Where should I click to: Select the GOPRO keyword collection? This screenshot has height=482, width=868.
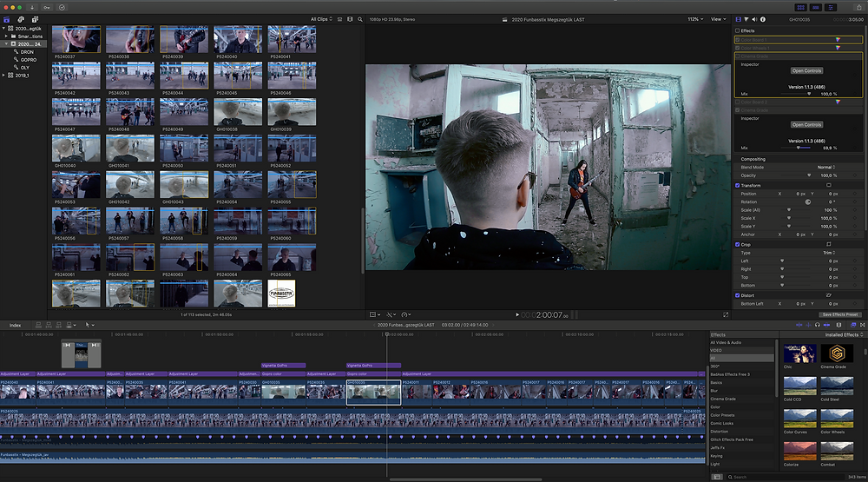[29, 60]
